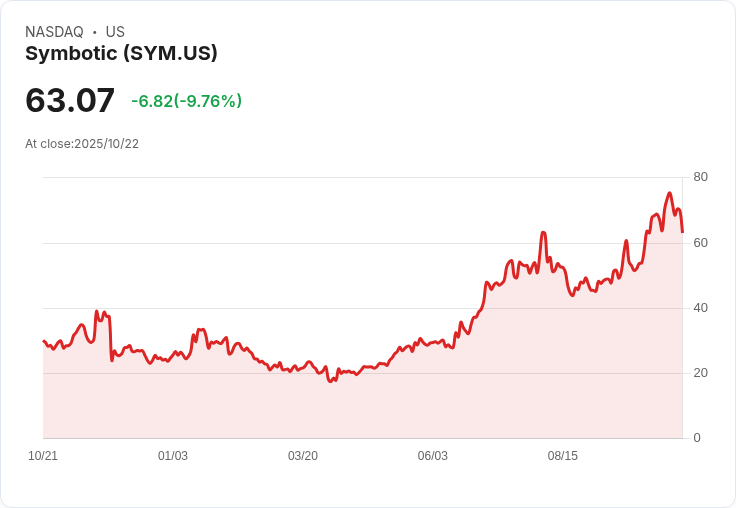Click the 80 value on y-axis
Image resolution: width=736 pixels, height=508 pixels.
[701, 177]
